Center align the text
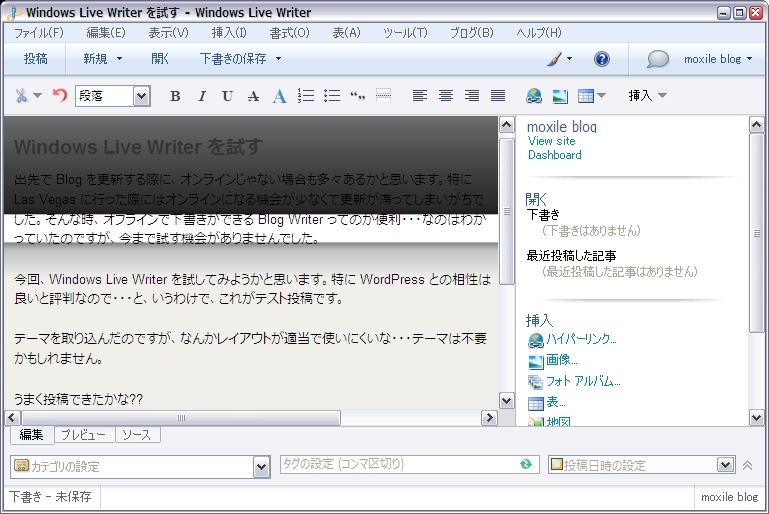The height and width of the screenshot is (514, 769). (x=445, y=96)
